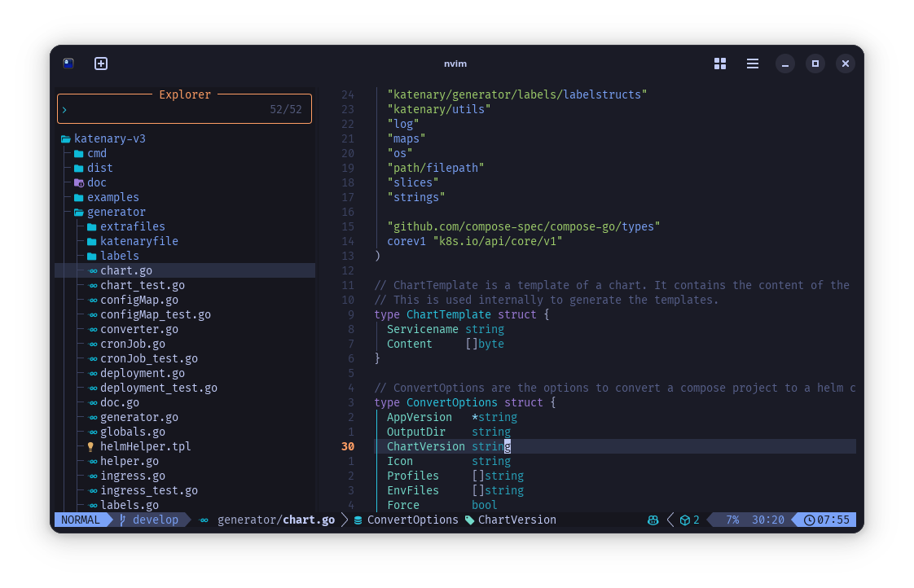
Task: Click the 52/52 match counter
Action: [x=286, y=110]
